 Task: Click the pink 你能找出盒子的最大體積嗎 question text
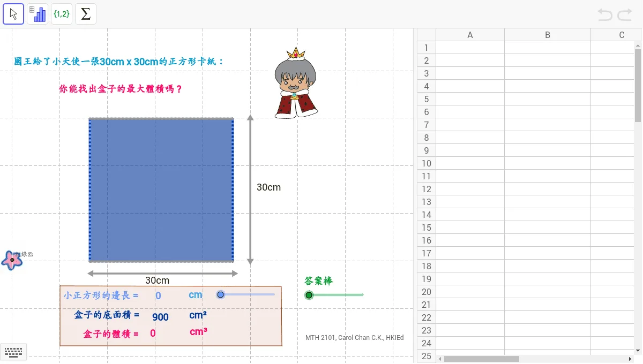point(121,89)
